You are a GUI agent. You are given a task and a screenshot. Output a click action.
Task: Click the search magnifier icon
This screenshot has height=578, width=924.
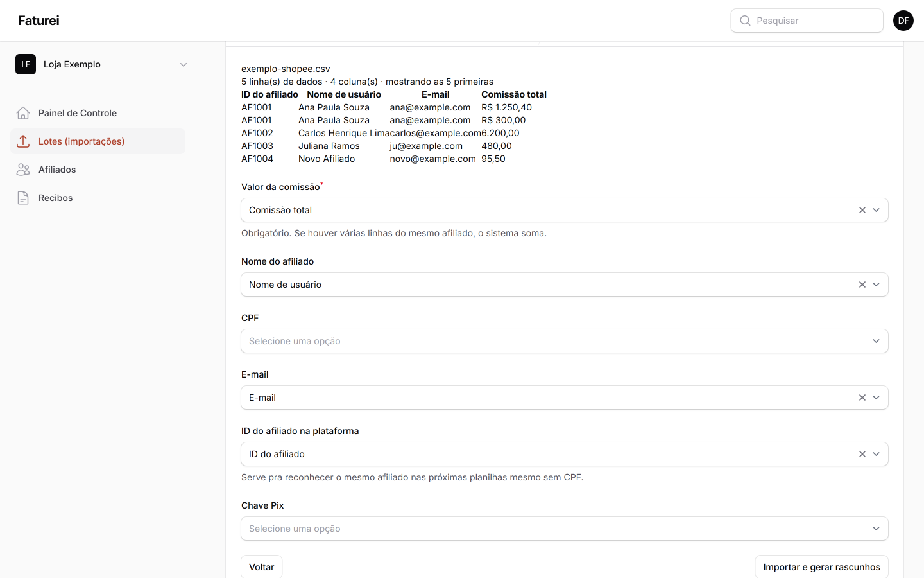click(x=745, y=21)
